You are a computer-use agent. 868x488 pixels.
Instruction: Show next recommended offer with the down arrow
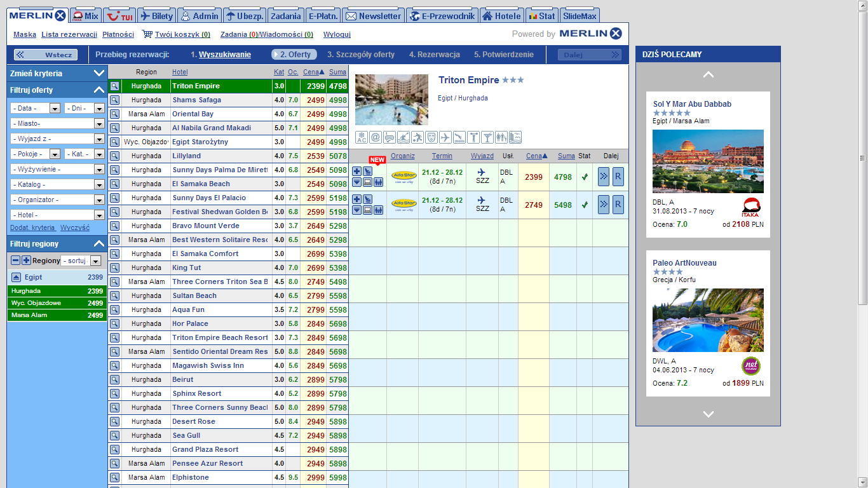coord(709,414)
